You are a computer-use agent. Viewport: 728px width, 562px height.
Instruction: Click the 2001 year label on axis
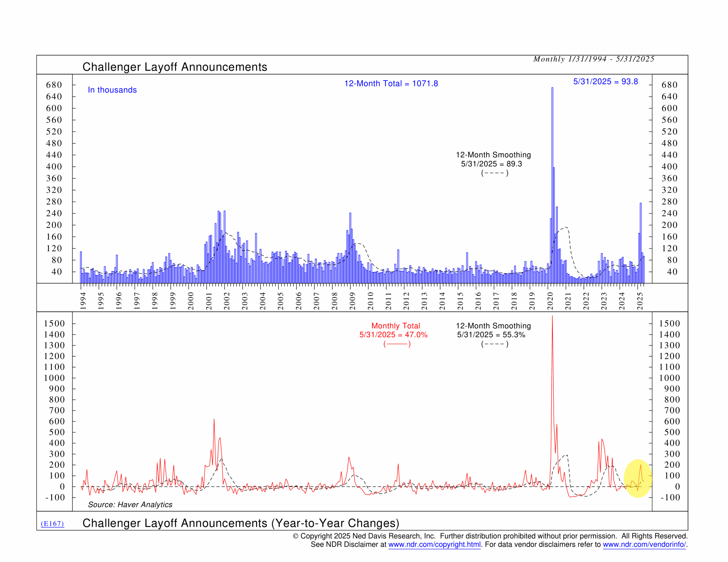(209, 301)
